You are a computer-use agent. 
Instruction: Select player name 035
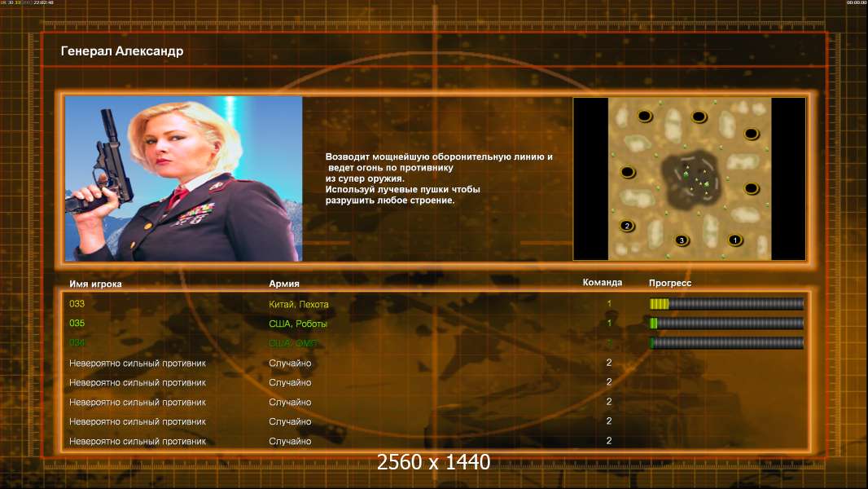tap(77, 323)
